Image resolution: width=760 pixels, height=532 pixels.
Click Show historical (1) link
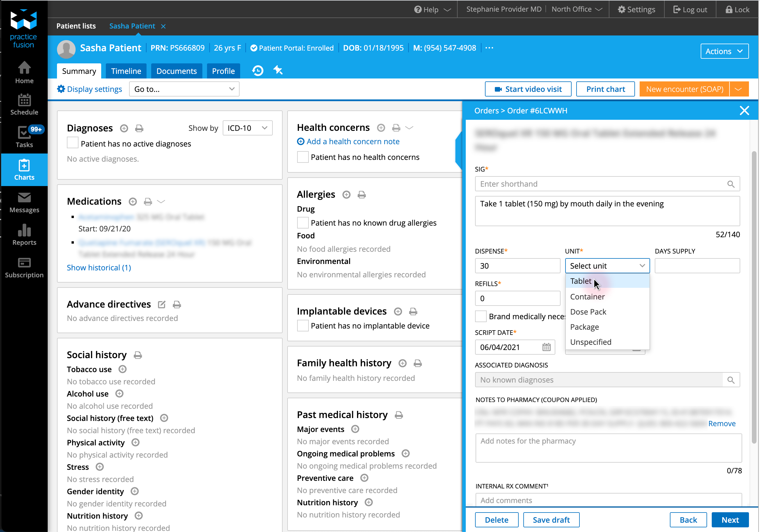click(x=99, y=267)
